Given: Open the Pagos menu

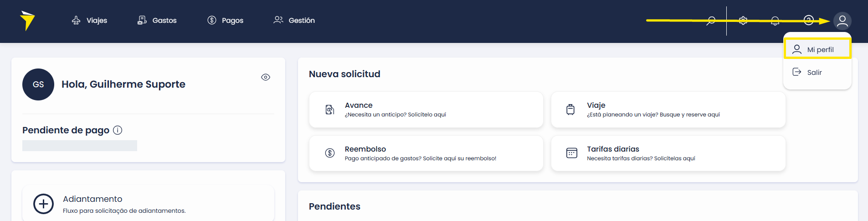Looking at the screenshot, I should click(x=225, y=21).
